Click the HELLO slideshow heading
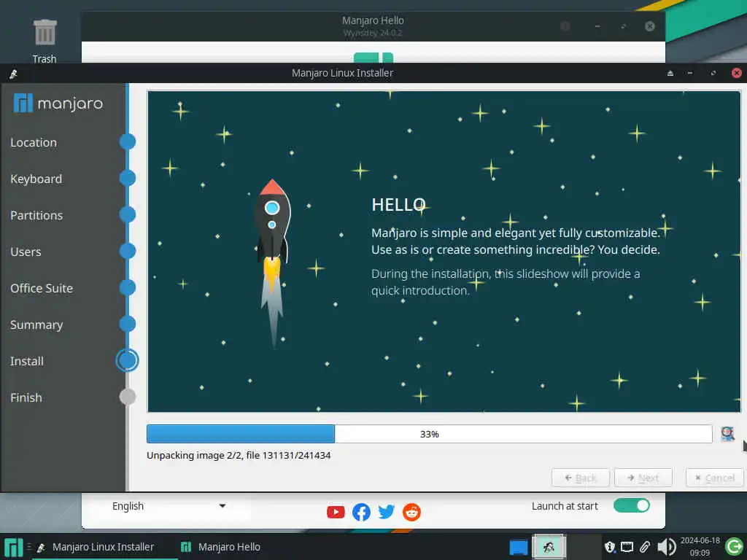 point(398,205)
